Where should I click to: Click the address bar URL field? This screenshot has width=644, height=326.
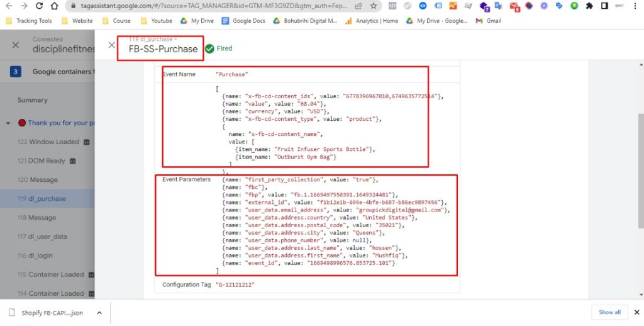click(214, 6)
